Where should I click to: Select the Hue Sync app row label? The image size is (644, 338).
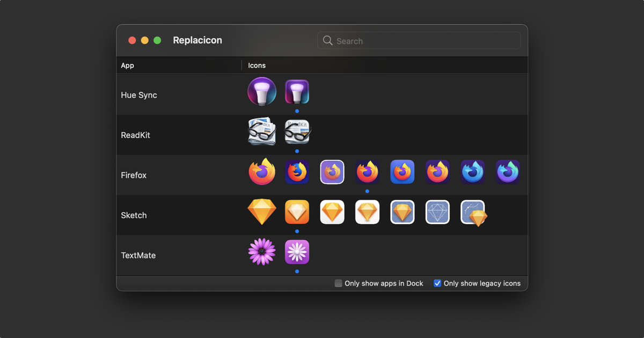[139, 95]
